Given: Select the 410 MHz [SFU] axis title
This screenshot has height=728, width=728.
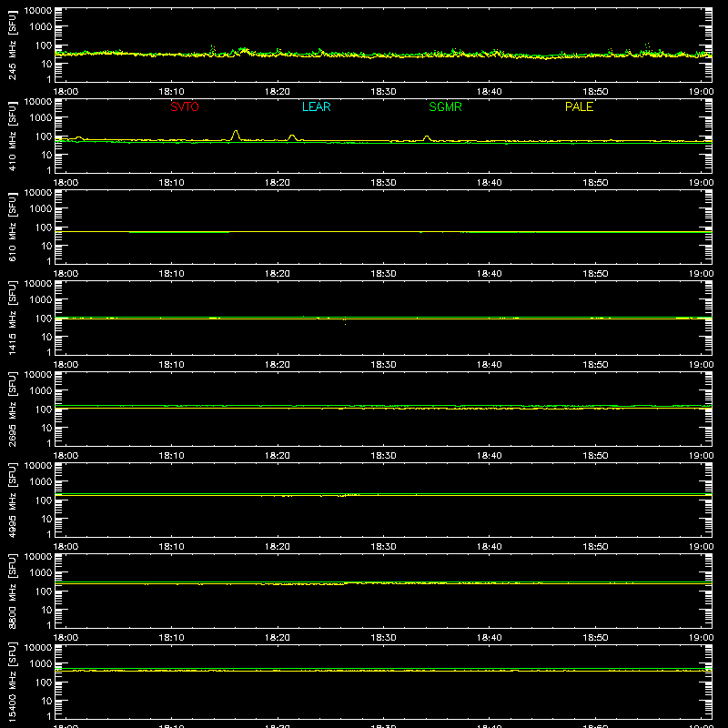Looking at the screenshot, I should click(x=13, y=136).
